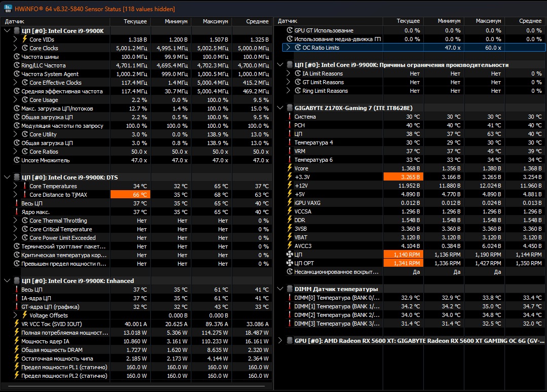Click left Максимум column header

(x=212, y=21)
